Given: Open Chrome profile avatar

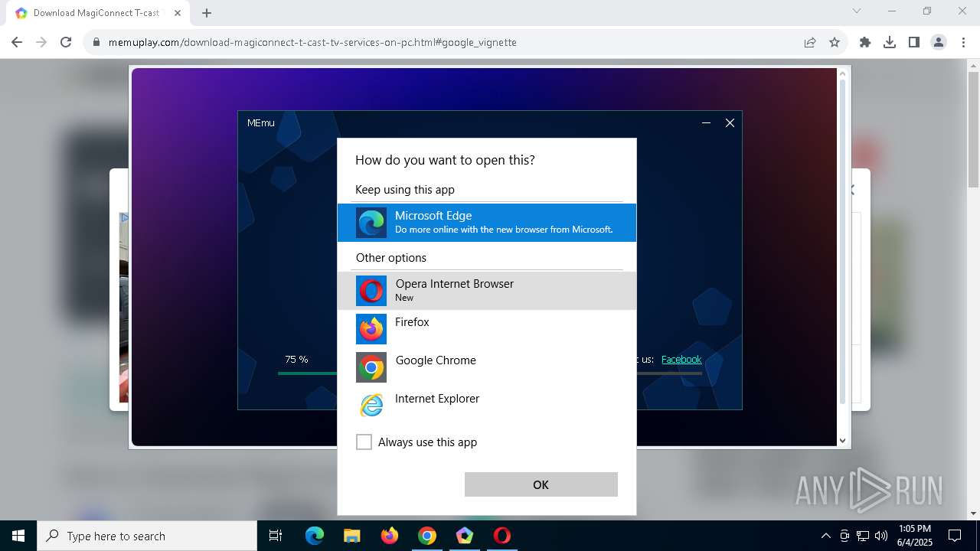Looking at the screenshot, I should tap(939, 42).
